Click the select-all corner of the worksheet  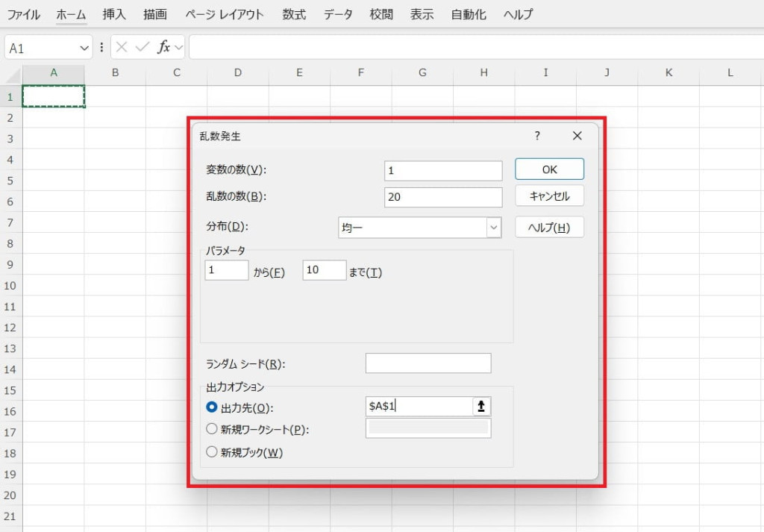[11, 72]
